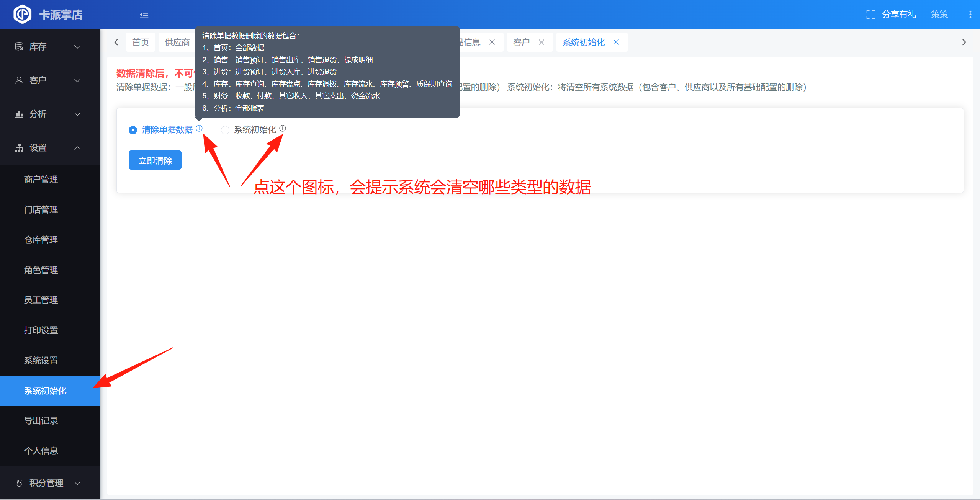Screen dimensions: 980x500
Task: Click info icon beside 清除单据数据
Action: pyautogui.click(x=199, y=129)
